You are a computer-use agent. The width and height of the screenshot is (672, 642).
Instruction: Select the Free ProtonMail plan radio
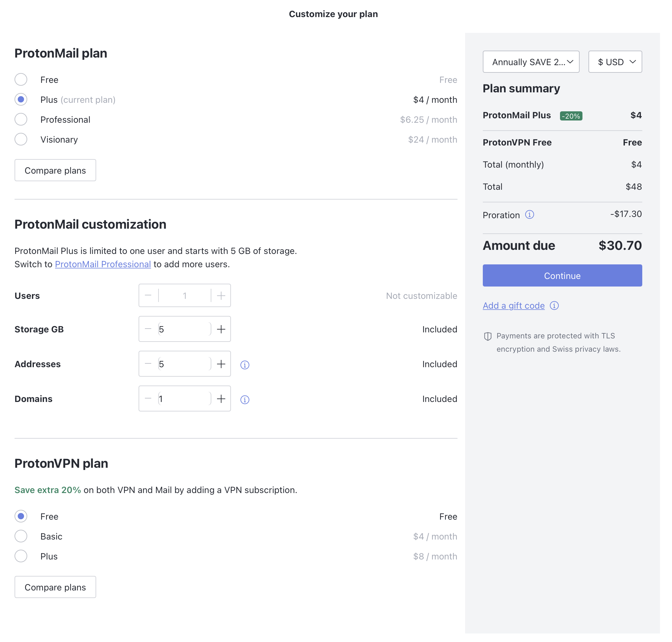(x=21, y=80)
